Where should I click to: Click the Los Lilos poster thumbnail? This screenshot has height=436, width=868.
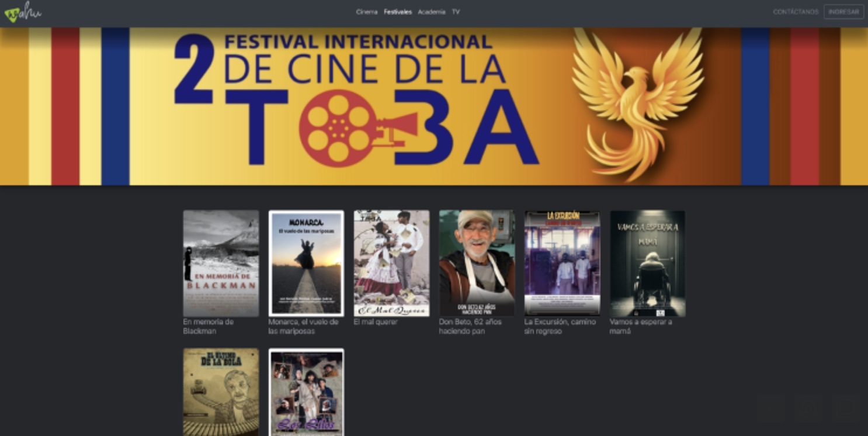[x=306, y=392]
